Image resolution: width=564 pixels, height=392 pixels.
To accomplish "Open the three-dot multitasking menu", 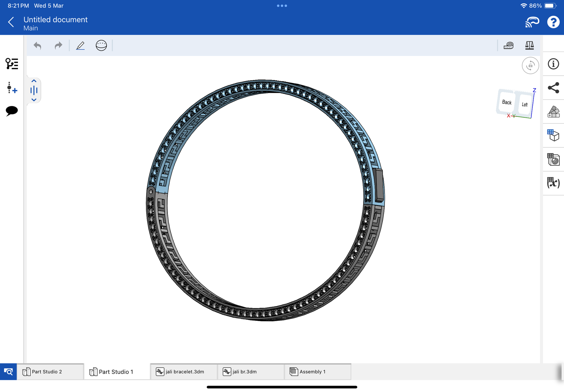I will tap(282, 6).
